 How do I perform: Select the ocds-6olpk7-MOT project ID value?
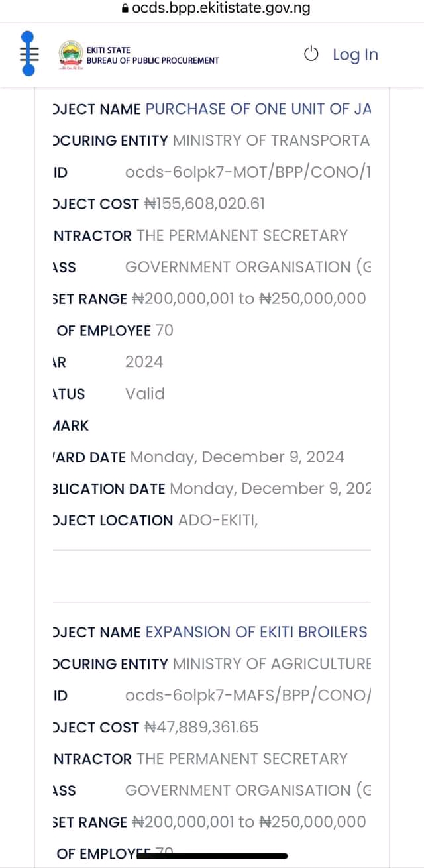[248, 172]
